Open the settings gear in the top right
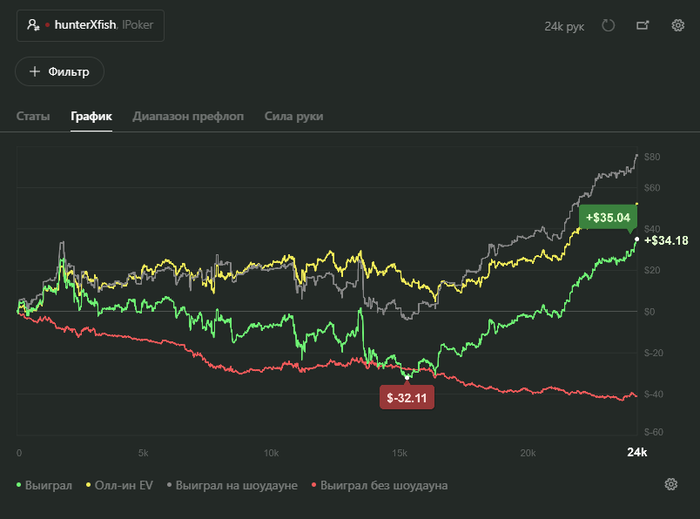The height and width of the screenshot is (519, 700). tap(678, 25)
